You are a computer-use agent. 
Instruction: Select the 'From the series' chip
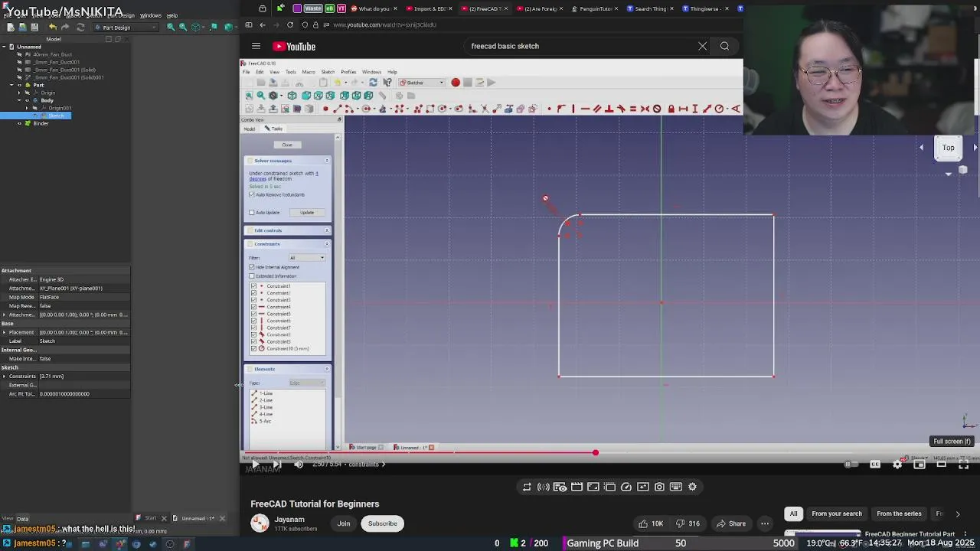(899, 514)
